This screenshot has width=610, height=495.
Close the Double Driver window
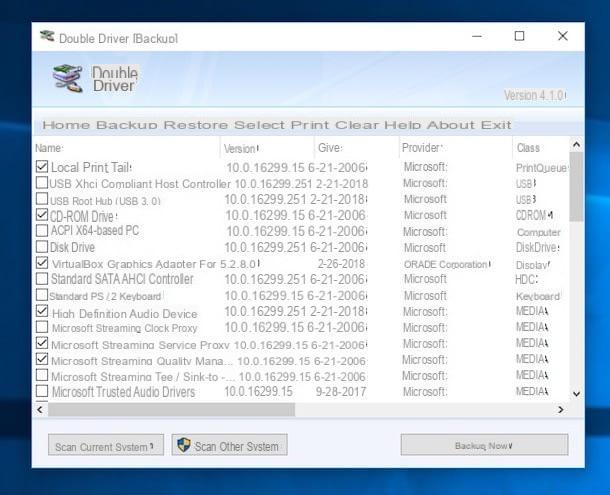pyautogui.click(x=563, y=36)
